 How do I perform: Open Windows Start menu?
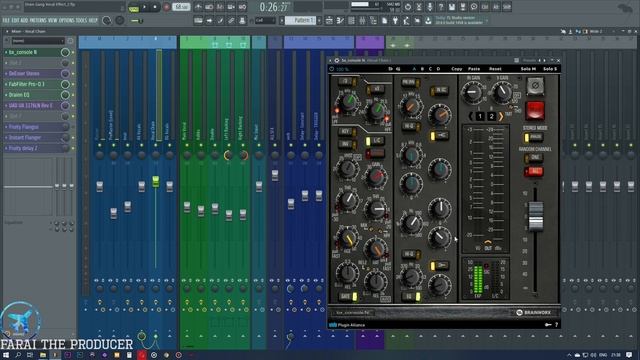[x=6, y=355]
